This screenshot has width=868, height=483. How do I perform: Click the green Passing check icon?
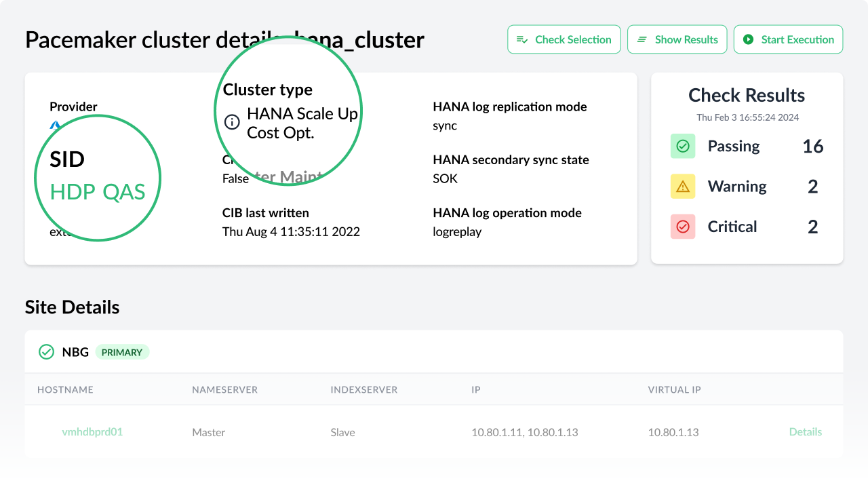(x=683, y=146)
